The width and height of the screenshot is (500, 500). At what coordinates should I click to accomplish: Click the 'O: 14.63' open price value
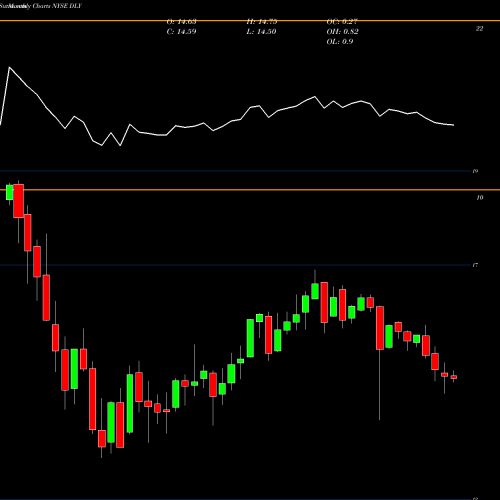[182, 22]
